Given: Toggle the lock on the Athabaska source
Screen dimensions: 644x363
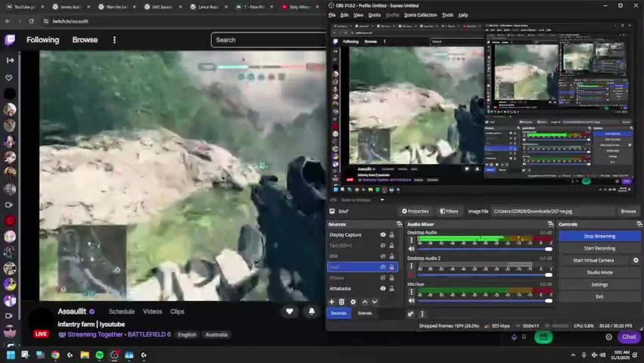Looking at the screenshot, I should (x=392, y=288).
